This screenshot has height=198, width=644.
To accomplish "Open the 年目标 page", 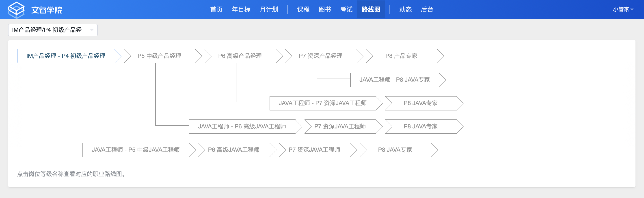I will (x=241, y=9).
